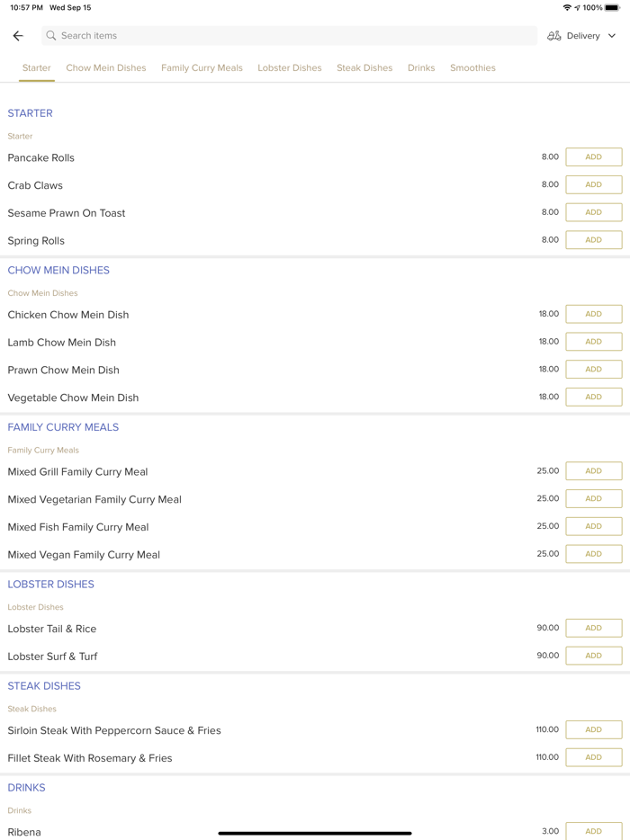Screen dimensions: 630x840
Task: Switch to Chow Mein Dishes tab
Action: [x=106, y=68]
